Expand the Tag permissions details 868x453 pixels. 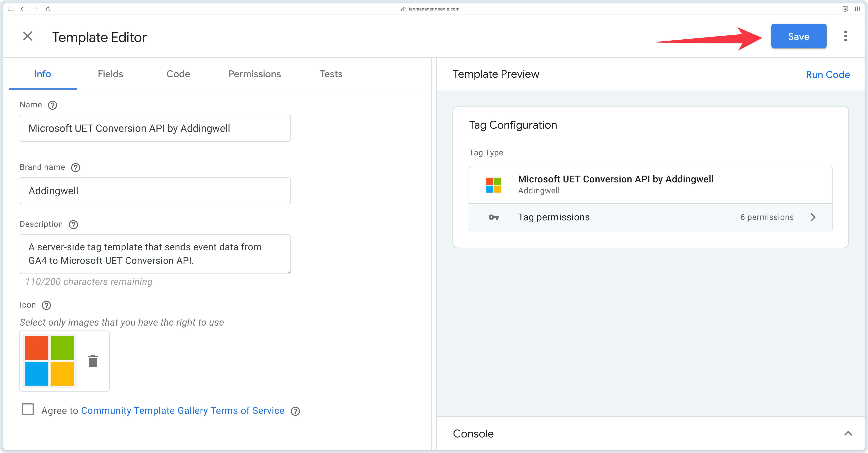[813, 217]
